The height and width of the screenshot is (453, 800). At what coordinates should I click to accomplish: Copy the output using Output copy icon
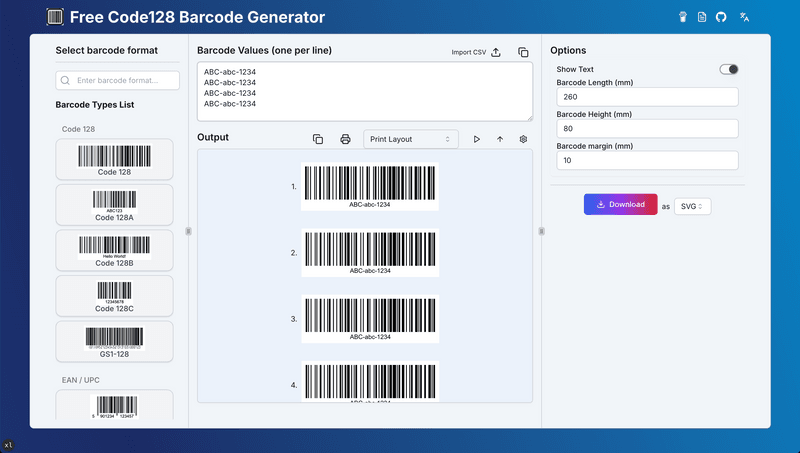318,139
